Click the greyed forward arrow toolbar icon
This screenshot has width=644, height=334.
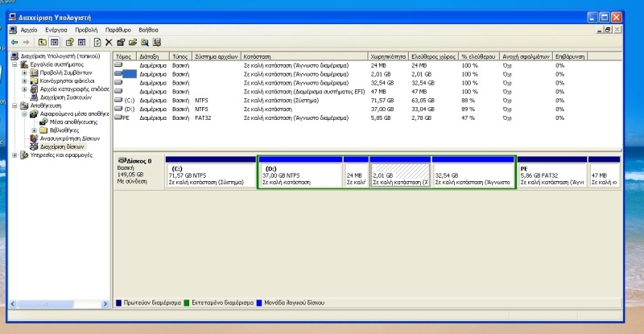[x=27, y=43]
